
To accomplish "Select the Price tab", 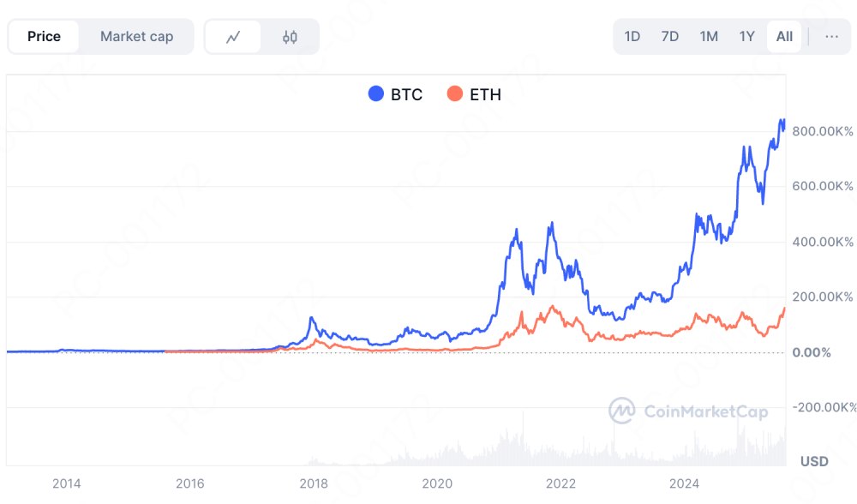I will click(44, 37).
